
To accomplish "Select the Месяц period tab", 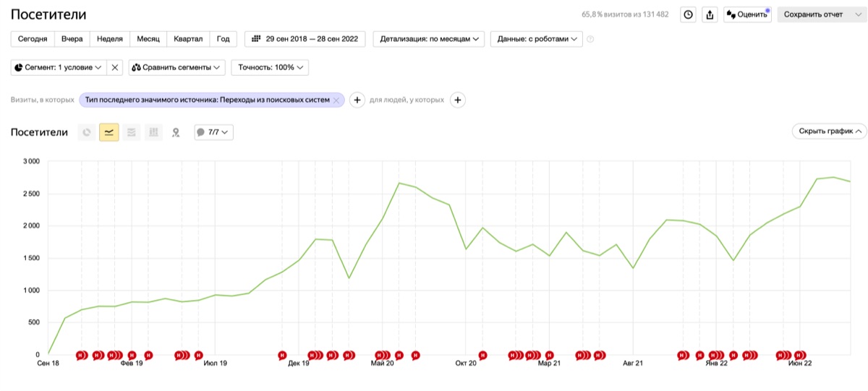I will pyautogui.click(x=148, y=39).
